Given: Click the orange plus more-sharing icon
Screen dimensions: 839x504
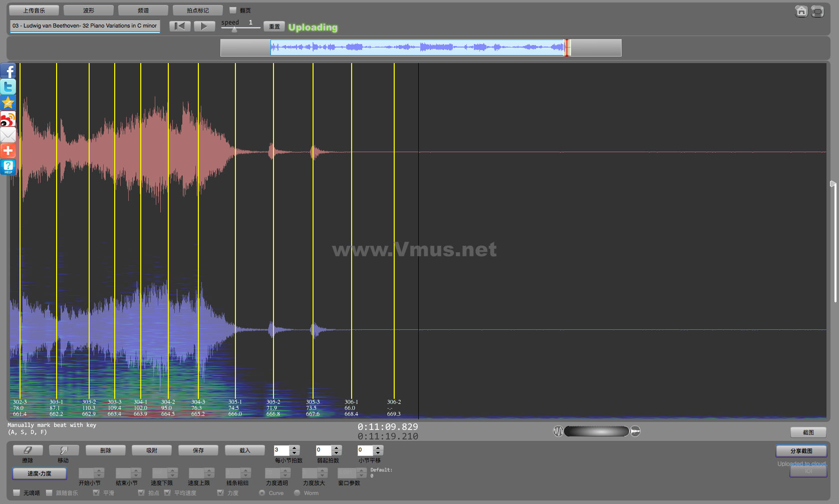Looking at the screenshot, I should pos(8,151).
